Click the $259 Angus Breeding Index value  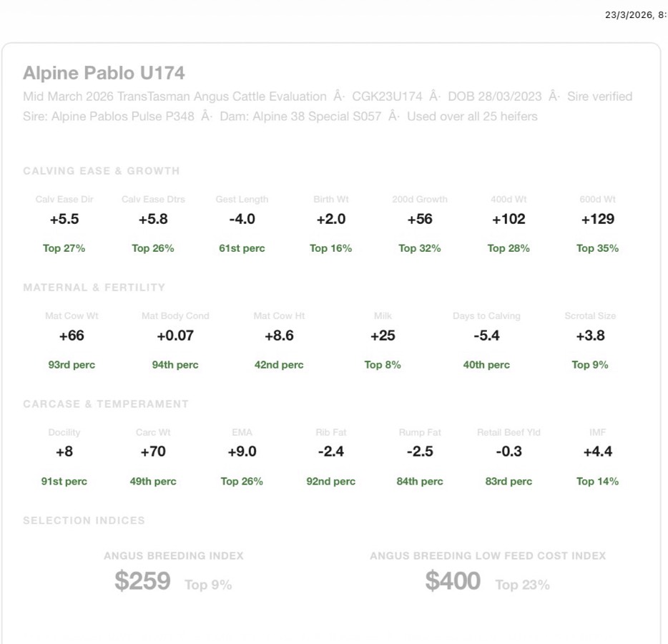pyautogui.click(x=142, y=581)
